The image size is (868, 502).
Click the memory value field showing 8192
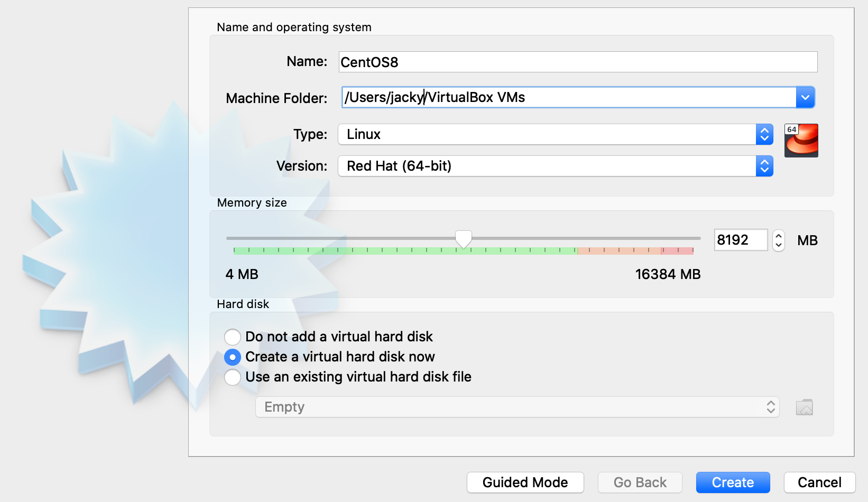[x=741, y=240]
